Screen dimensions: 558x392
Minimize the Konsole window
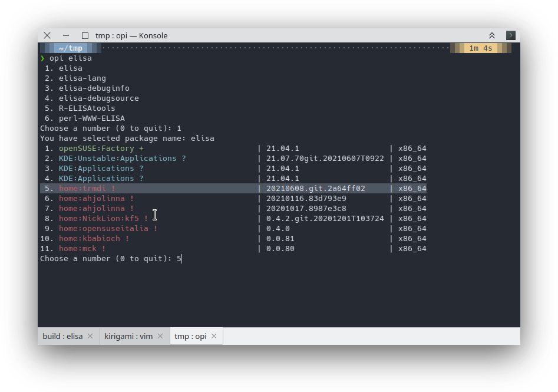[66, 35]
